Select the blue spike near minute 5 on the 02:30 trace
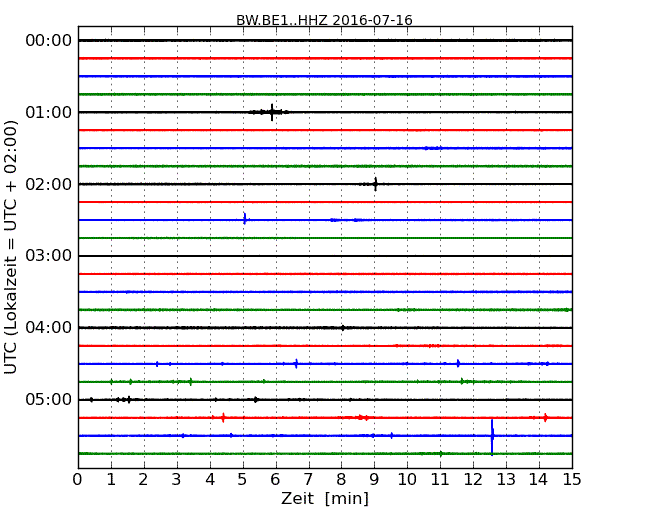 [x=245, y=219]
